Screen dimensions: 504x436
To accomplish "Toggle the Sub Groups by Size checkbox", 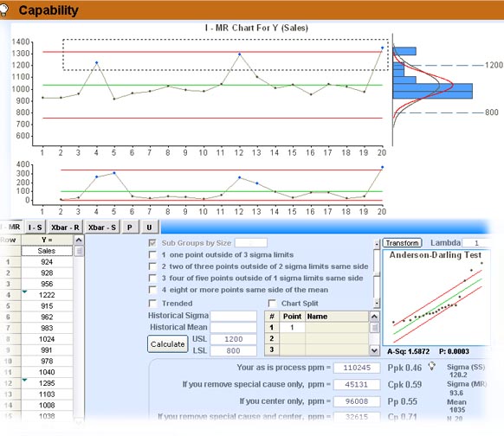I will click(152, 243).
